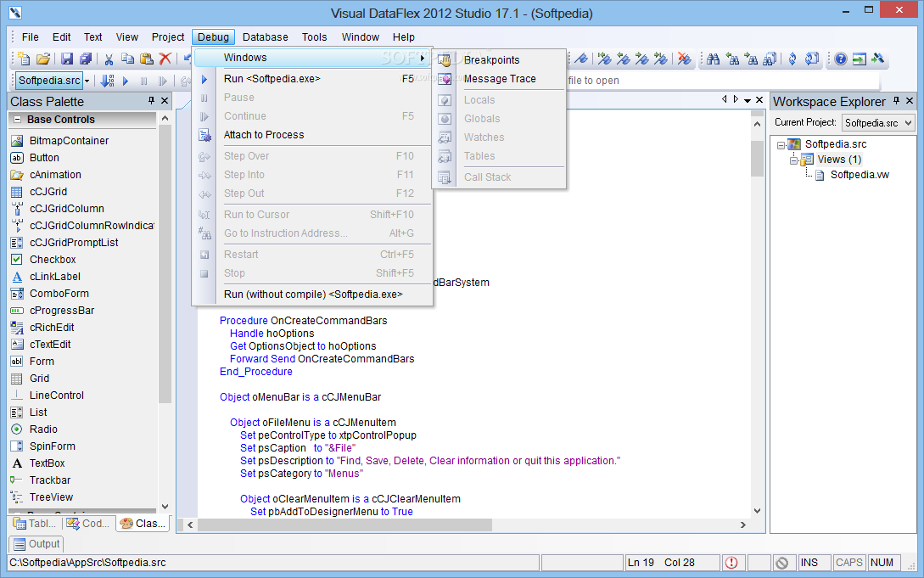924x578 pixels.
Task: Click the Paste clipboard icon
Action: [147, 59]
